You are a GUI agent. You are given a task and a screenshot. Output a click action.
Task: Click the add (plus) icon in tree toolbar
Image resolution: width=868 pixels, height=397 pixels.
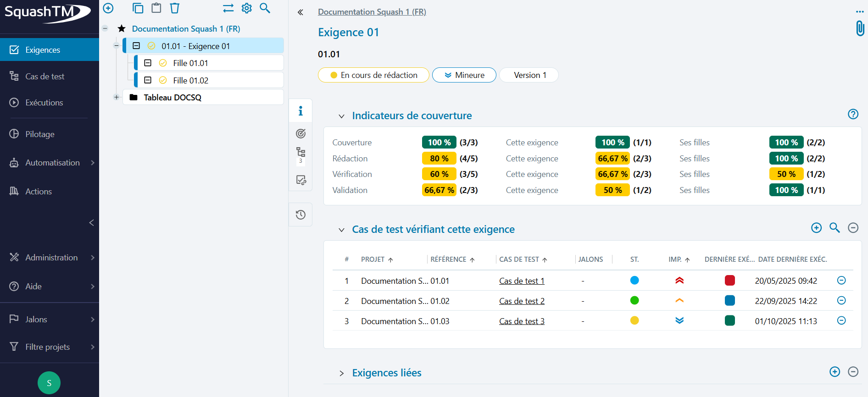[x=108, y=8]
